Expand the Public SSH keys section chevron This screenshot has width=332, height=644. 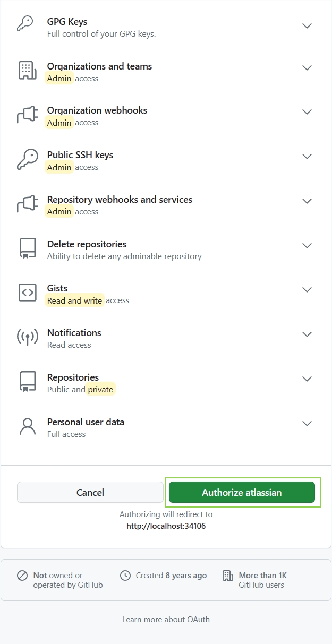point(307,157)
